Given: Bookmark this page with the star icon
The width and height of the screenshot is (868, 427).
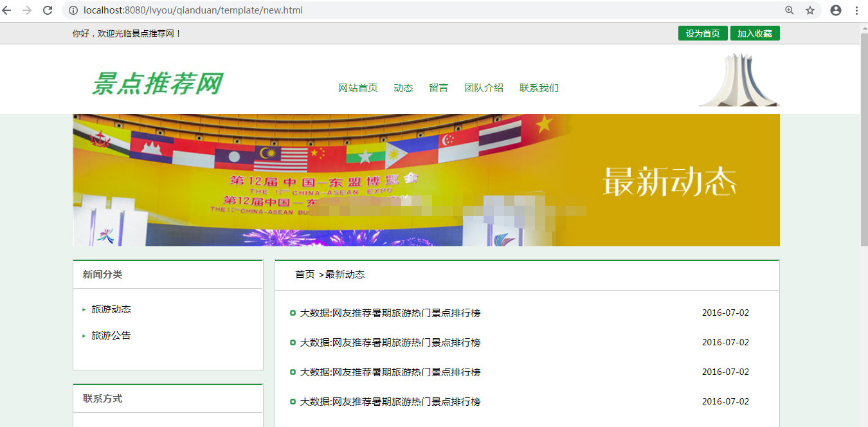Looking at the screenshot, I should click(x=810, y=10).
